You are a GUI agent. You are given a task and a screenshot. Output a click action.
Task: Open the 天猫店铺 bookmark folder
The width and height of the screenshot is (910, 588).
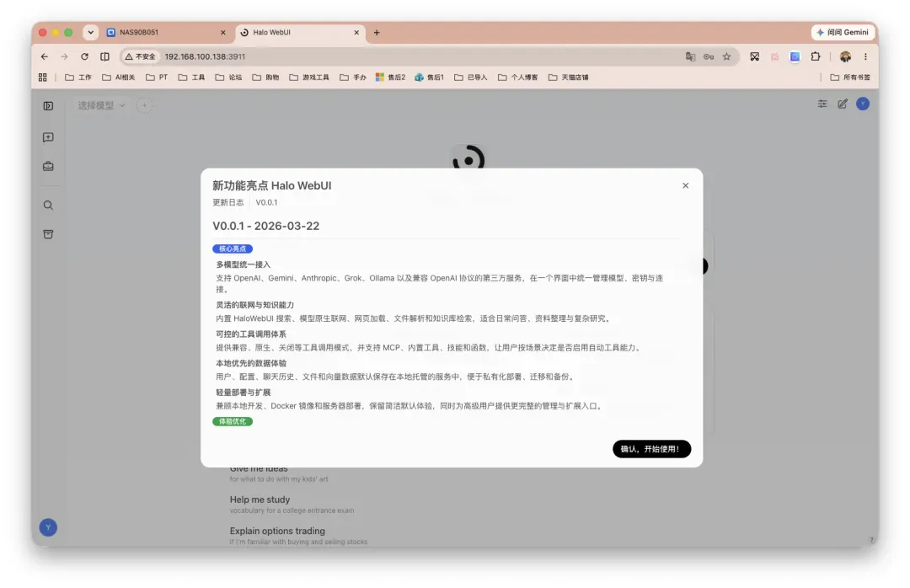568,78
